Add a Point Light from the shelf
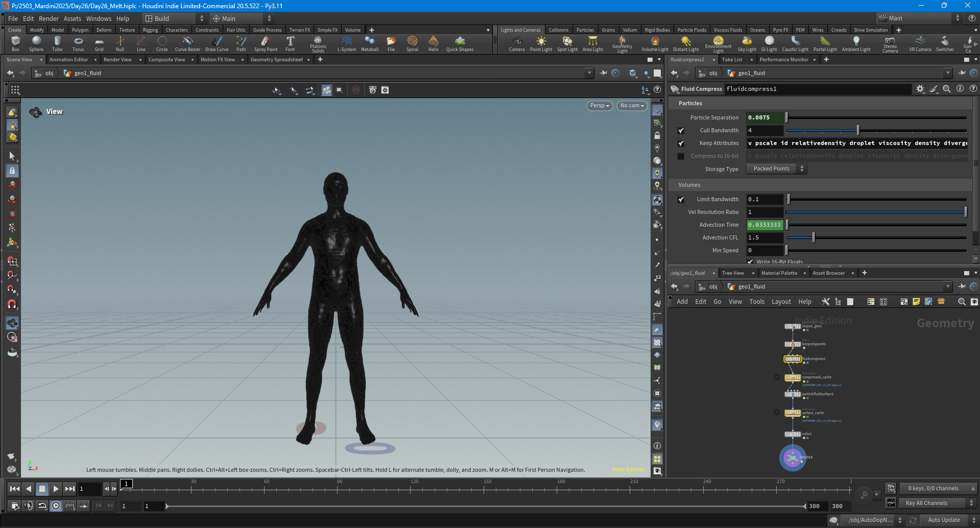Viewport: 980px width, 528px height. (541, 43)
